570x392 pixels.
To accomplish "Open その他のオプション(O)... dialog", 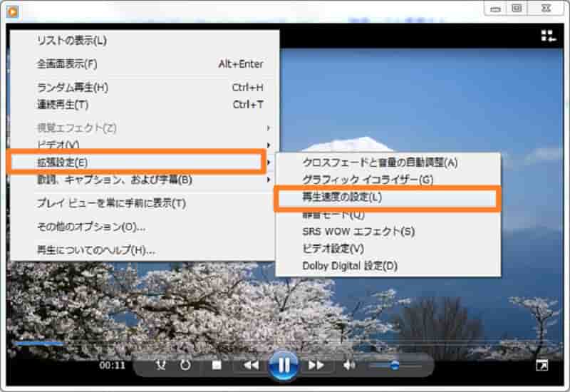I will pos(145,227).
